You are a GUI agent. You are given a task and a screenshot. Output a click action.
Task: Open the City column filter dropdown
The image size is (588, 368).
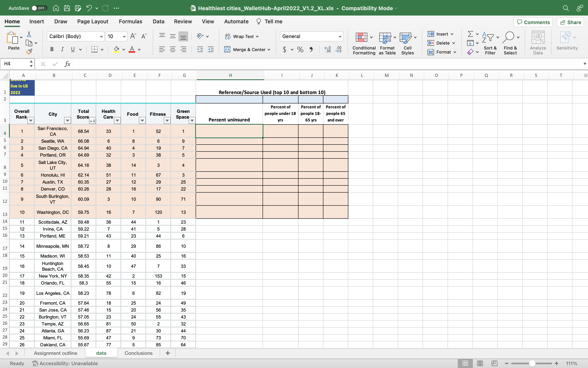(67, 120)
